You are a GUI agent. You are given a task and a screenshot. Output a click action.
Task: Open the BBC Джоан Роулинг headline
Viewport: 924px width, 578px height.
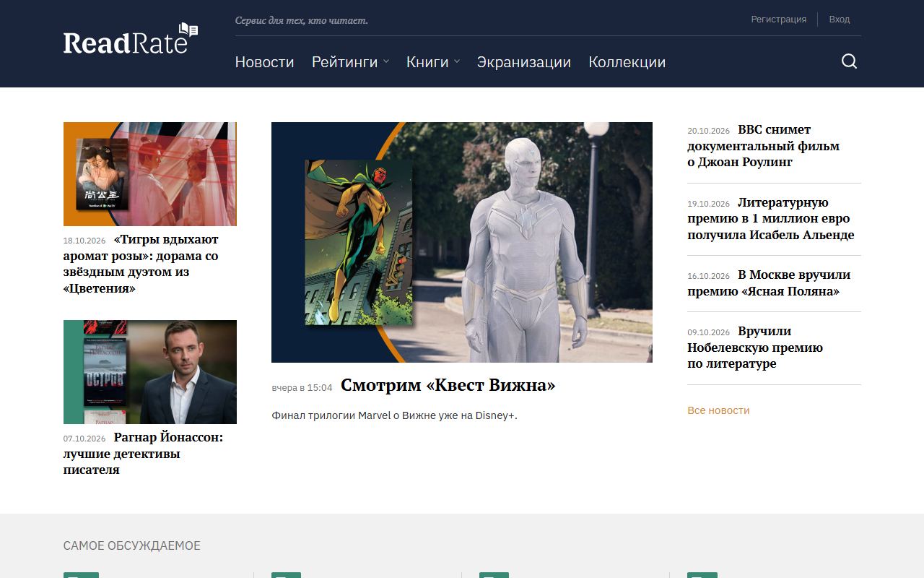tap(764, 146)
